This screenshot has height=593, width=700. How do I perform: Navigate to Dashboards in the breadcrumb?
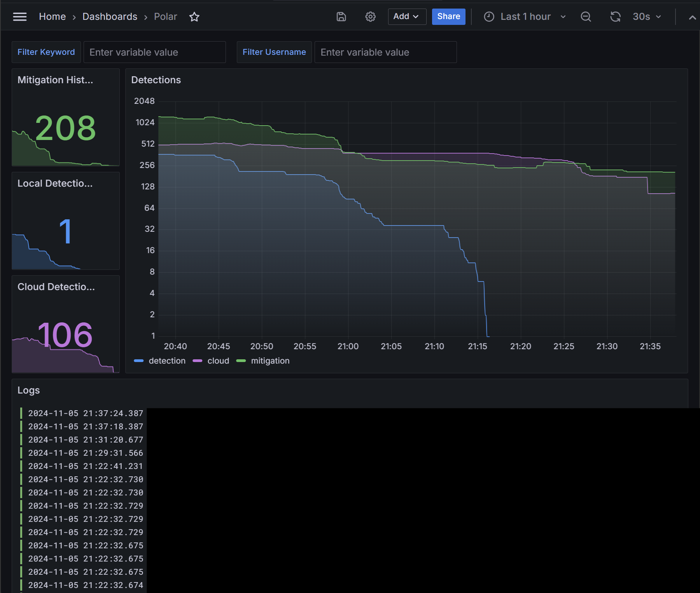[110, 16]
